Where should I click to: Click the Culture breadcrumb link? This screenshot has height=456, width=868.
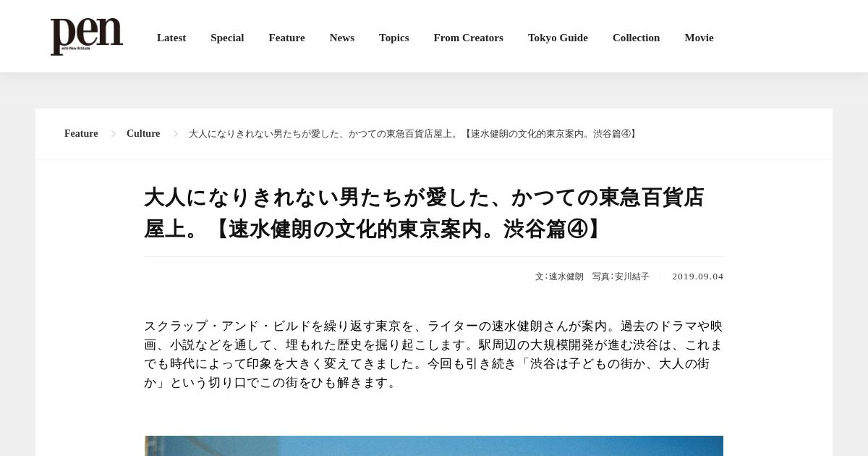click(x=143, y=134)
